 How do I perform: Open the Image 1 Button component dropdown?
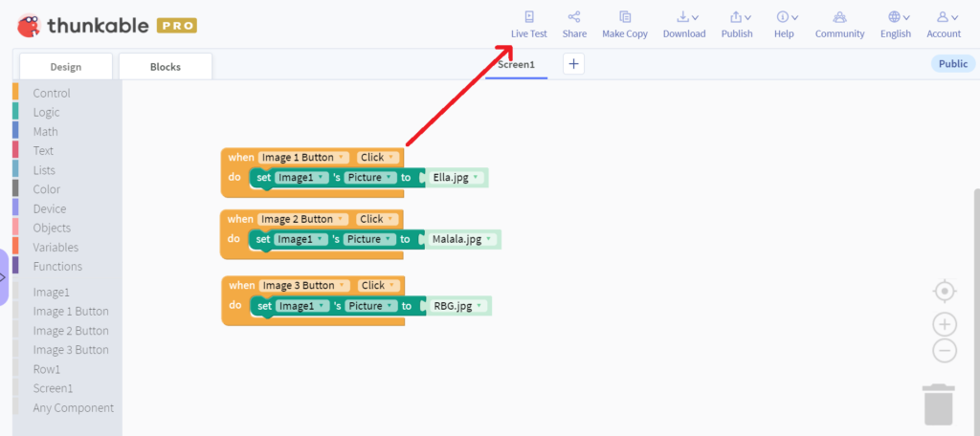tap(303, 158)
